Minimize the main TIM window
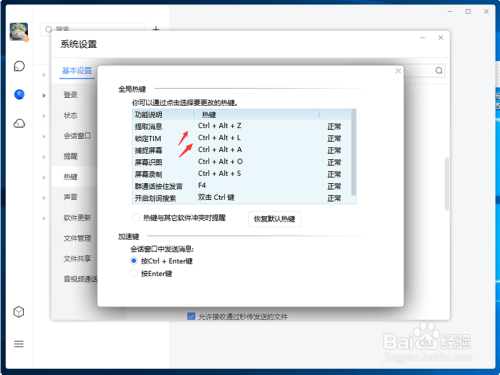 (450, 11)
